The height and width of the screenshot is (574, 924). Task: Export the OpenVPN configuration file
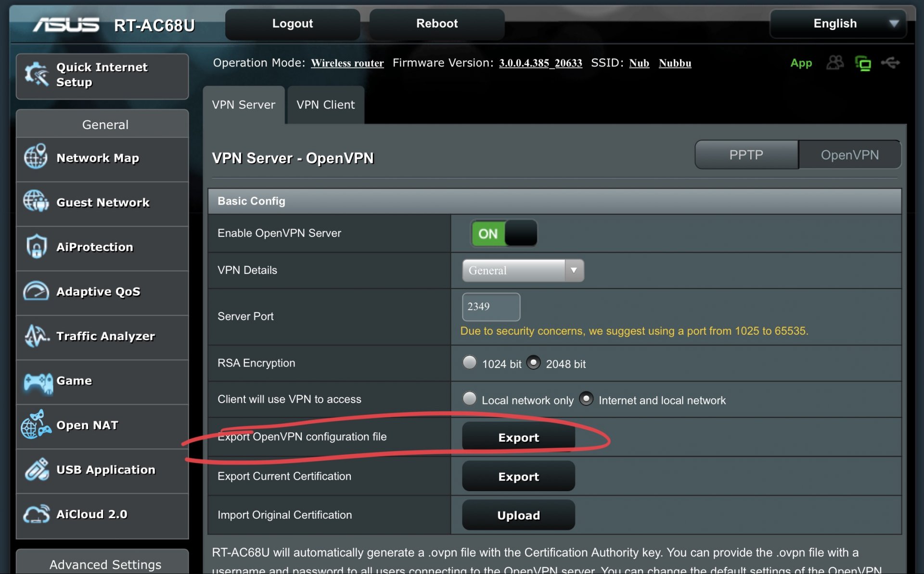[x=518, y=437]
